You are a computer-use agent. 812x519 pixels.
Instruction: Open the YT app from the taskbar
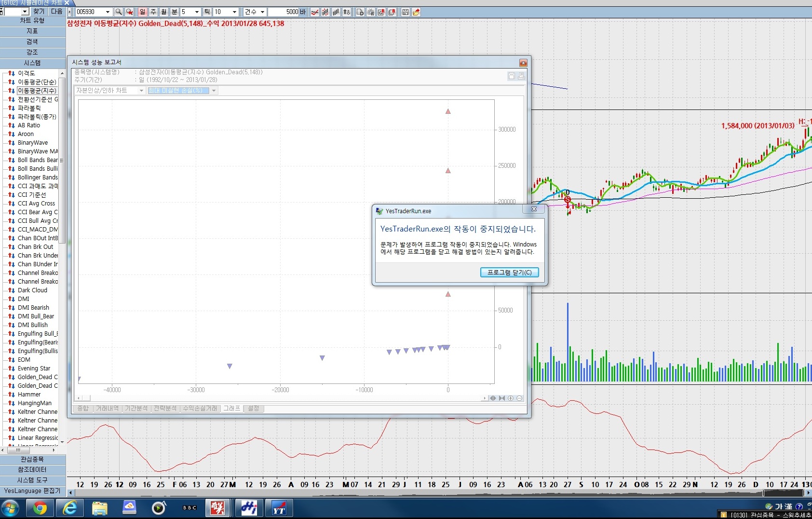(x=279, y=508)
